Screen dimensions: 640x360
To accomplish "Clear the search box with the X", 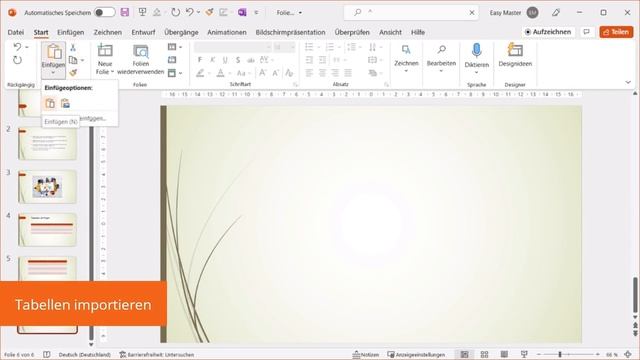I will click(472, 13).
